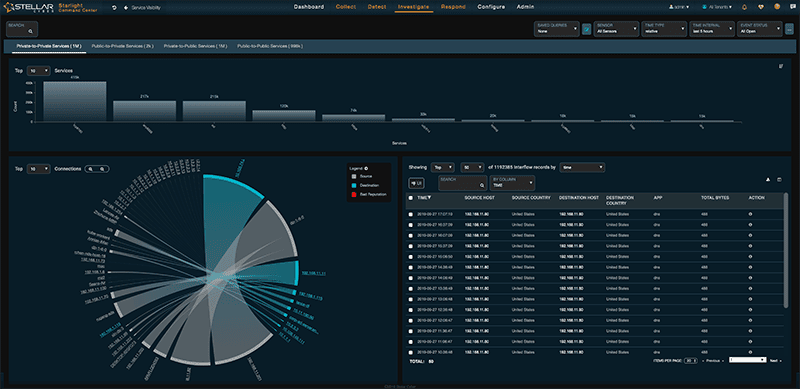This screenshot has width=800, height=389.
Task: Open the records sort-by time dropdown
Action: pos(582,167)
